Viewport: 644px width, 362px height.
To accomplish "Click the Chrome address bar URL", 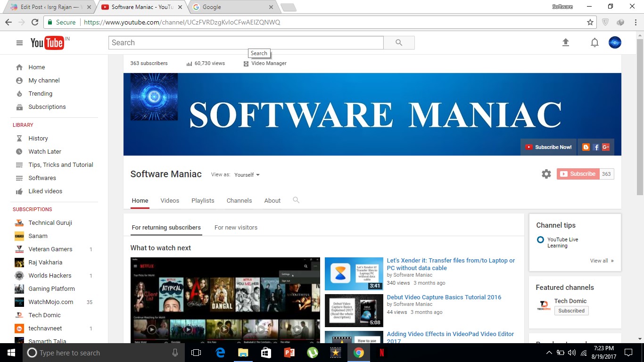I will click(x=182, y=22).
